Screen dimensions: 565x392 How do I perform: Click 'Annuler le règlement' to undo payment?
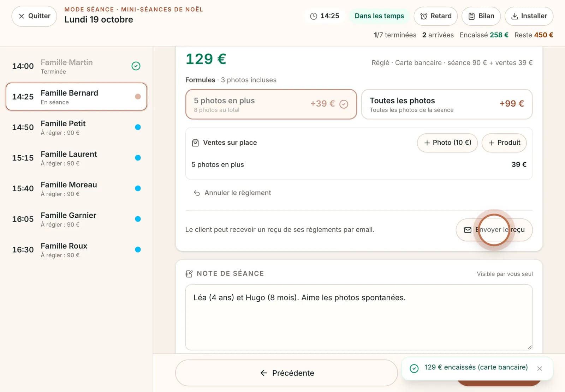pos(232,193)
